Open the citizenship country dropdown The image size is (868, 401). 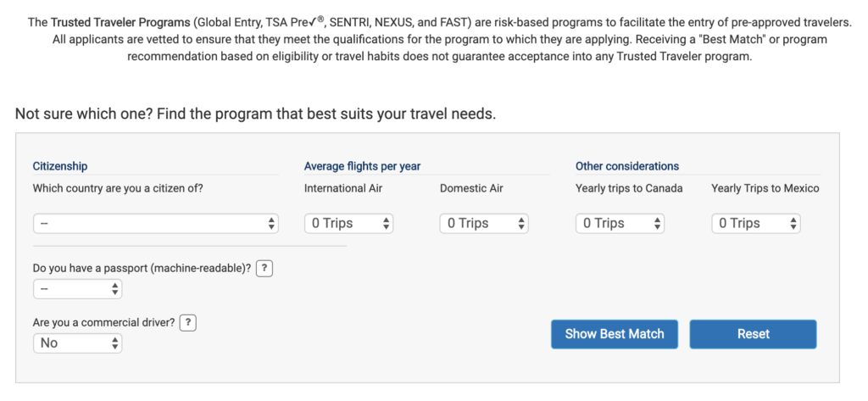(x=156, y=223)
